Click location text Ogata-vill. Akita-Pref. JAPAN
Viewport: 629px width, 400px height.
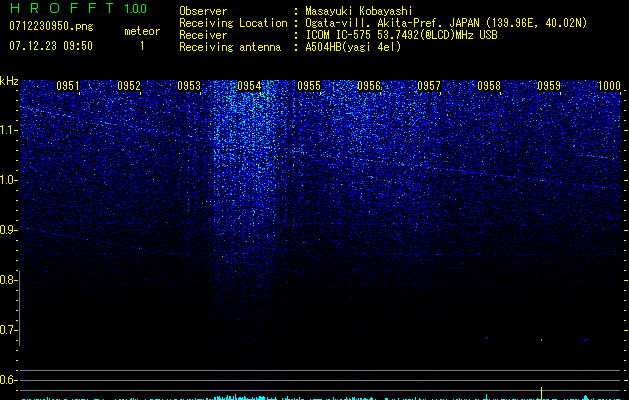coord(392,23)
